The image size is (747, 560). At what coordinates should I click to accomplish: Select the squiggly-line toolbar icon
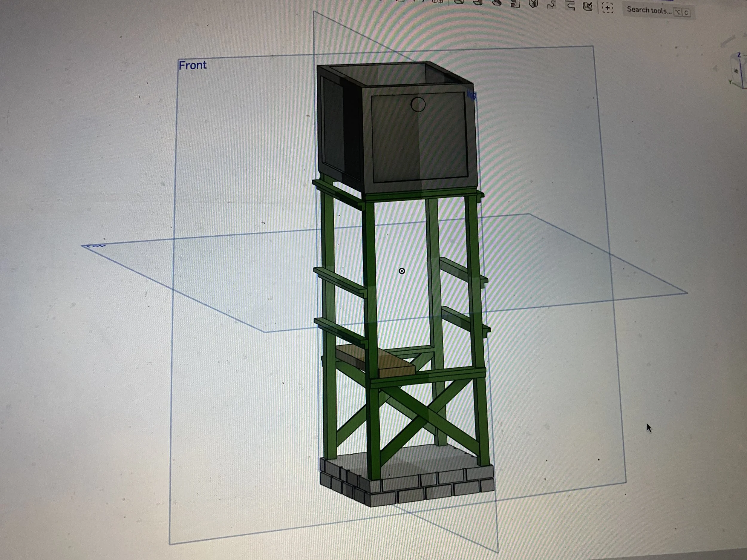pos(552,5)
